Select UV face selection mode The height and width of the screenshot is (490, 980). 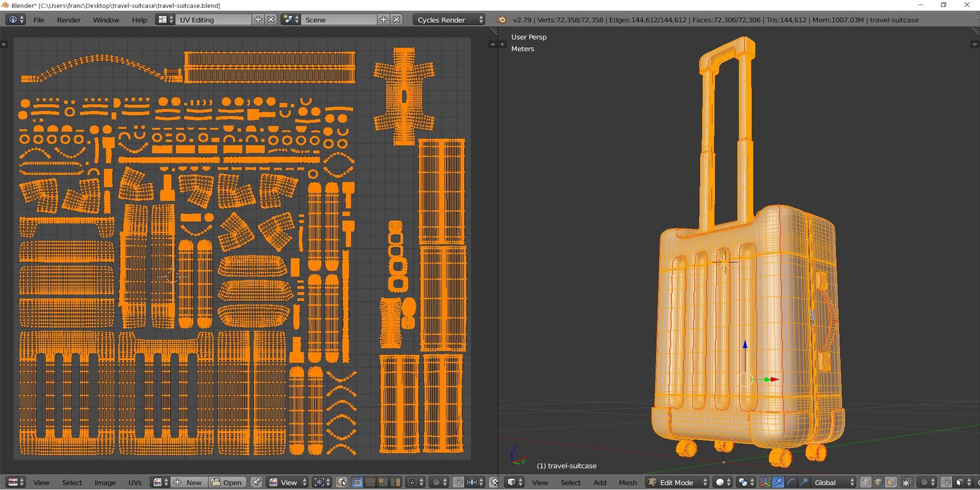[383, 482]
